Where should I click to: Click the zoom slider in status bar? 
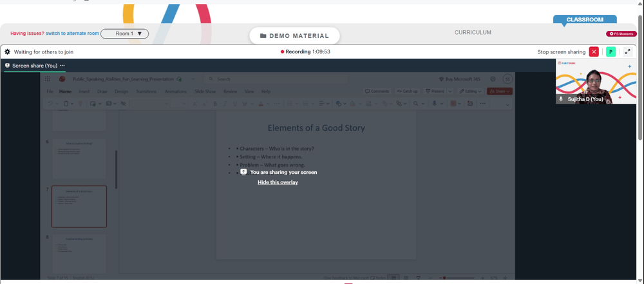[x=456, y=278]
